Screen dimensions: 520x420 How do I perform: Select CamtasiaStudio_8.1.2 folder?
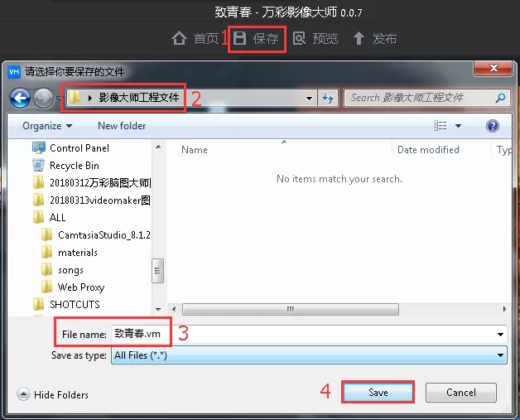(104, 235)
